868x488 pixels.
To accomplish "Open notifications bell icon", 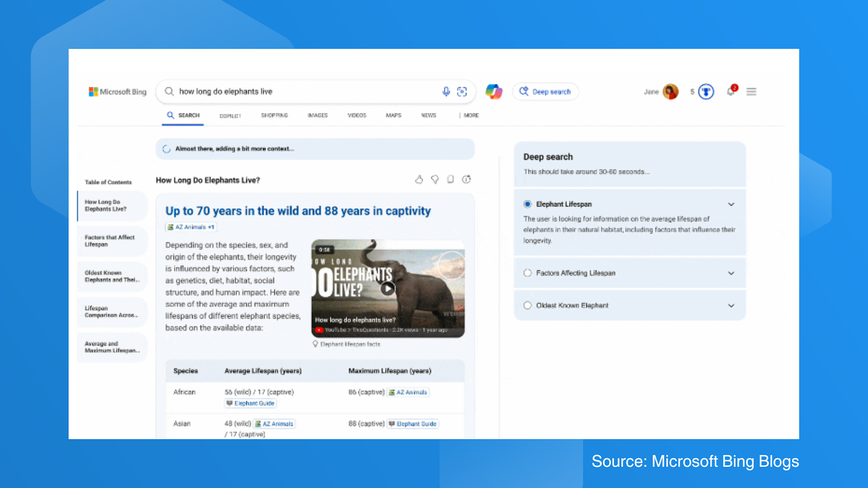I will (731, 91).
